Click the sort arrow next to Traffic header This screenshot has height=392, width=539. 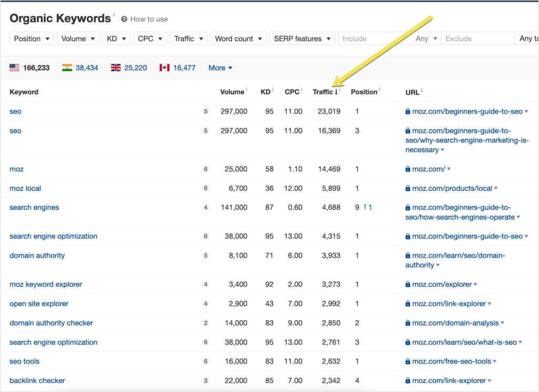click(x=336, y=92)
